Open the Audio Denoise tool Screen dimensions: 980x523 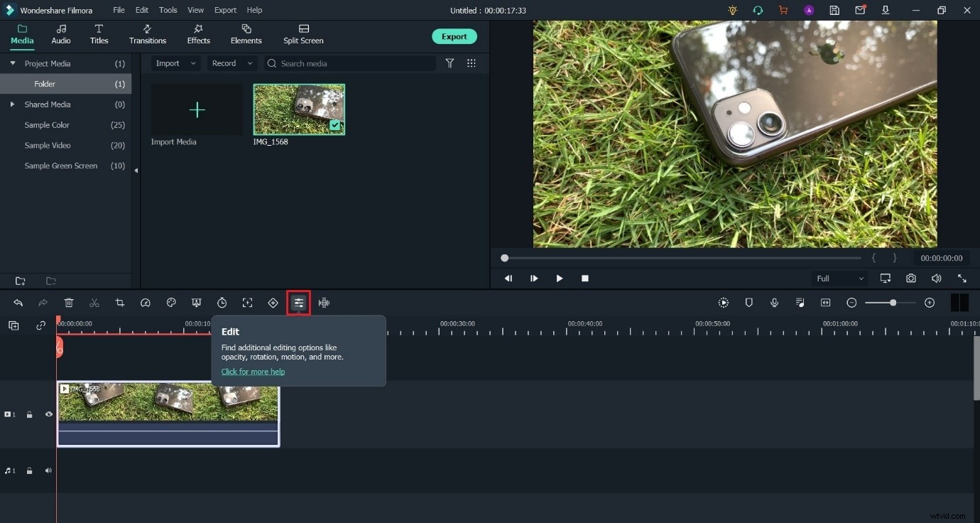pos(325,303)
